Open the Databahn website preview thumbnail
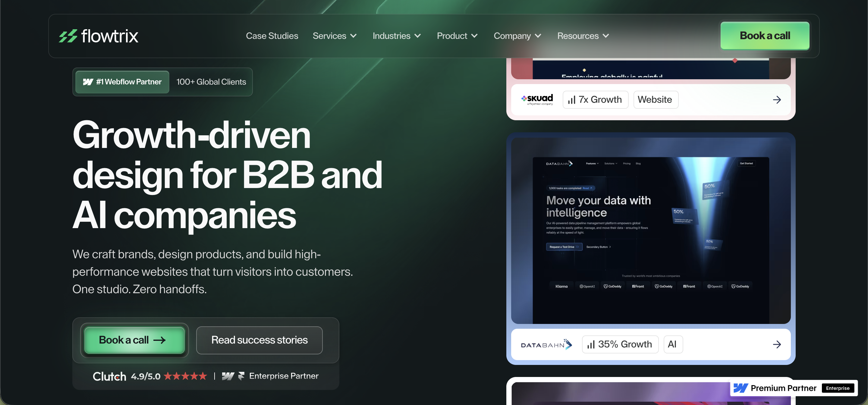Image resolution: width=868 pixels, height=405 pixels. pyautogui.click(x=651, y=231)
